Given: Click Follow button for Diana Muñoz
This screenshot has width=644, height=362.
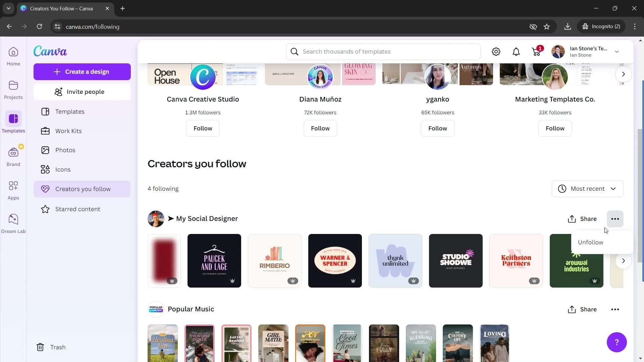Looking at the screenshot, I should 320,128.
